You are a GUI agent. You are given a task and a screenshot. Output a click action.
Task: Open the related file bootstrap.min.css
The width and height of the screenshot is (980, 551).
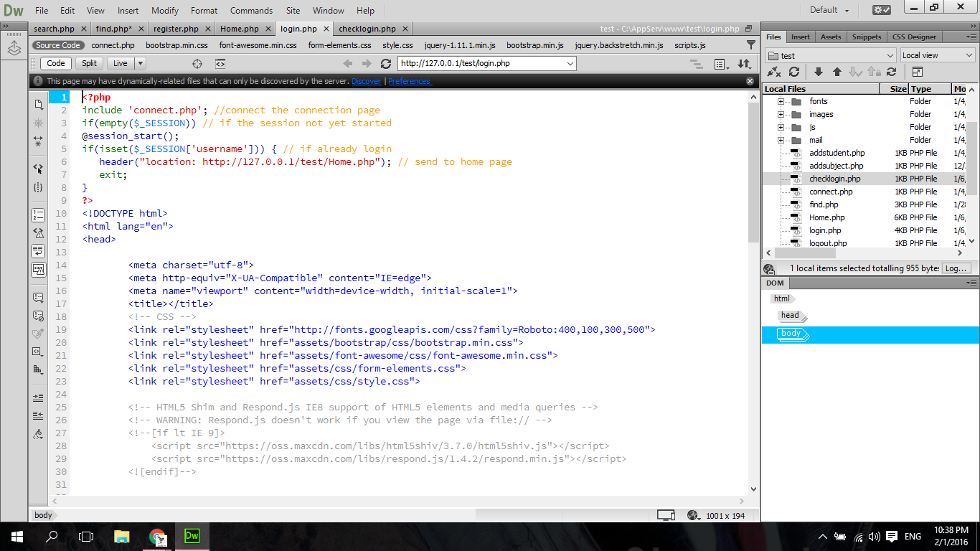pyautogui.click(x=176, y=45)
